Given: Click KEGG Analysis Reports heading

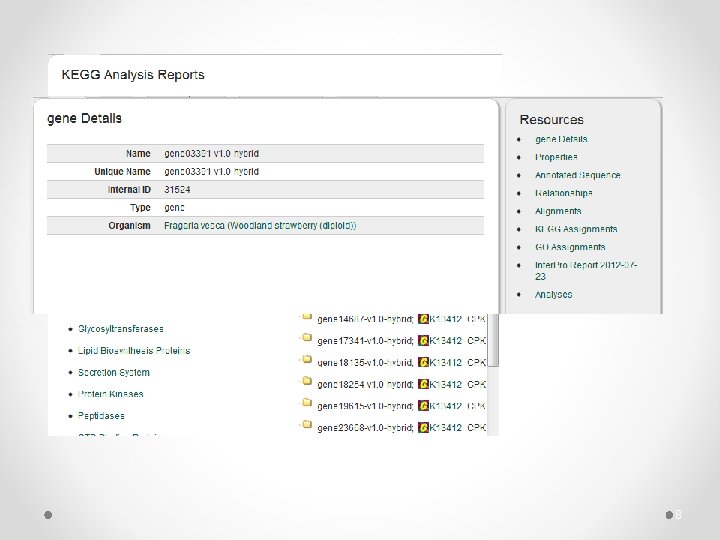Looking at the screenshot, I should point(133,74).
